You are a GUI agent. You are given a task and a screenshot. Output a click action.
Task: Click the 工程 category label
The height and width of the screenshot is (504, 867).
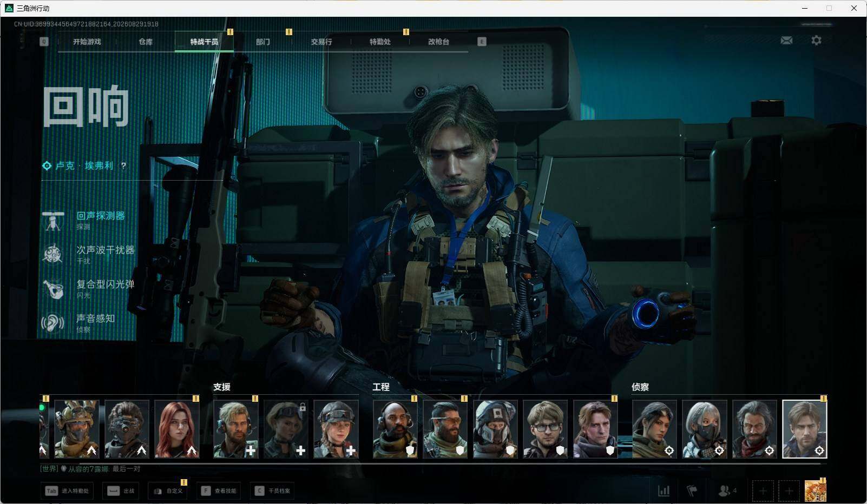point(381,387)
